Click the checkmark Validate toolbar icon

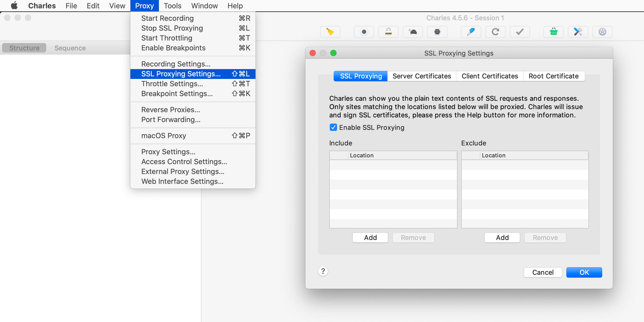[x=520, y=32]
